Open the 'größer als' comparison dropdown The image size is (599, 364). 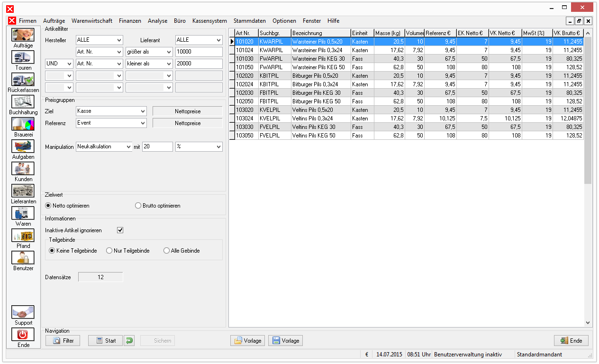click(149, 52)
